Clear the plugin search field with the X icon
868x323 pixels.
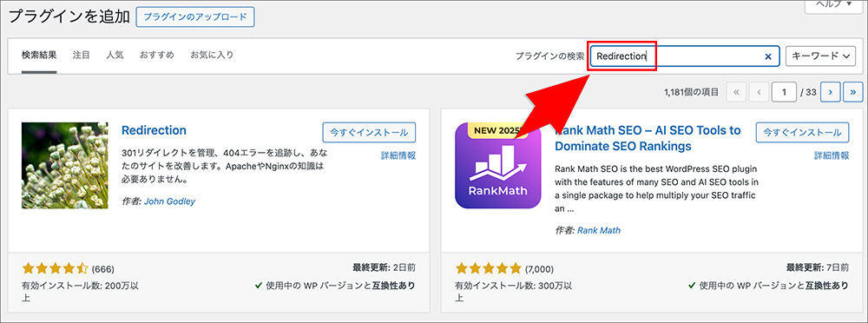pyautogui.click(x=768, y=56)
